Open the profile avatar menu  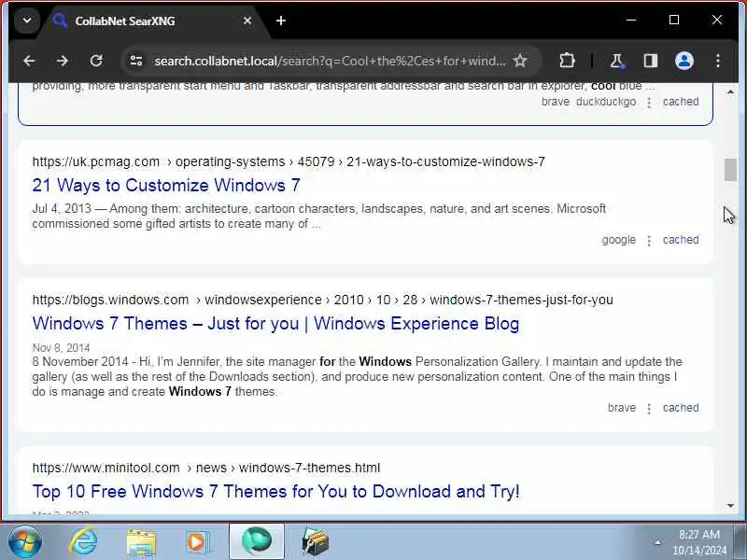pyautogui.click(x=684, y=61)
